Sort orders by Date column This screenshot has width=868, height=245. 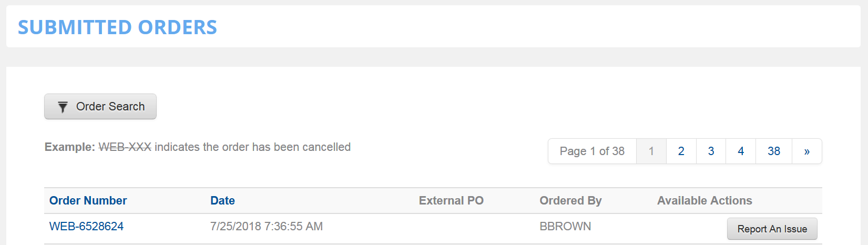[222, 201]
